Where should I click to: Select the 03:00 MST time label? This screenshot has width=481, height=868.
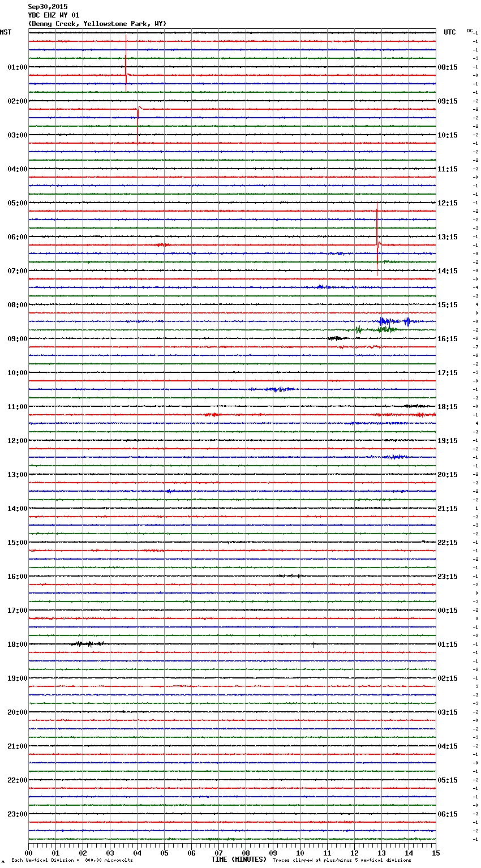coord(18,135)
